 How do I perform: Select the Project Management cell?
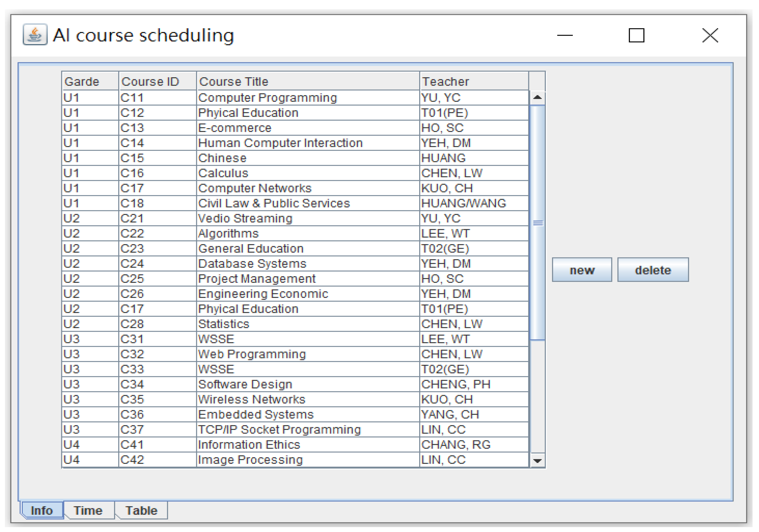308,279
